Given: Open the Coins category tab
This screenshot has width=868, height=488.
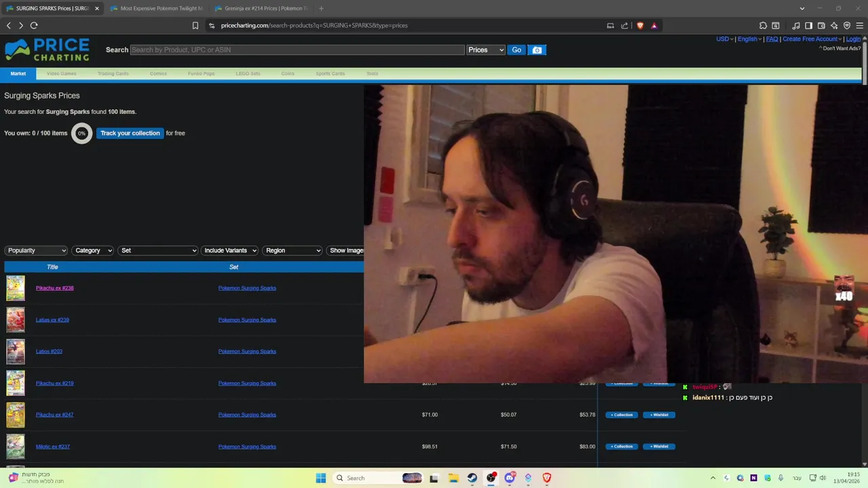Looking at the screenshot, I should tap(288, 73).
